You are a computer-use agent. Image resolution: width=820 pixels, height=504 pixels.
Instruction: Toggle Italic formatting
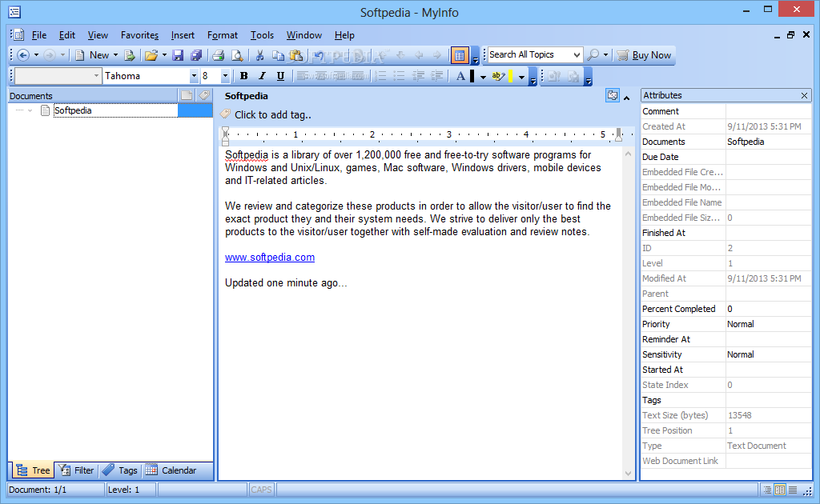[262, 76]
